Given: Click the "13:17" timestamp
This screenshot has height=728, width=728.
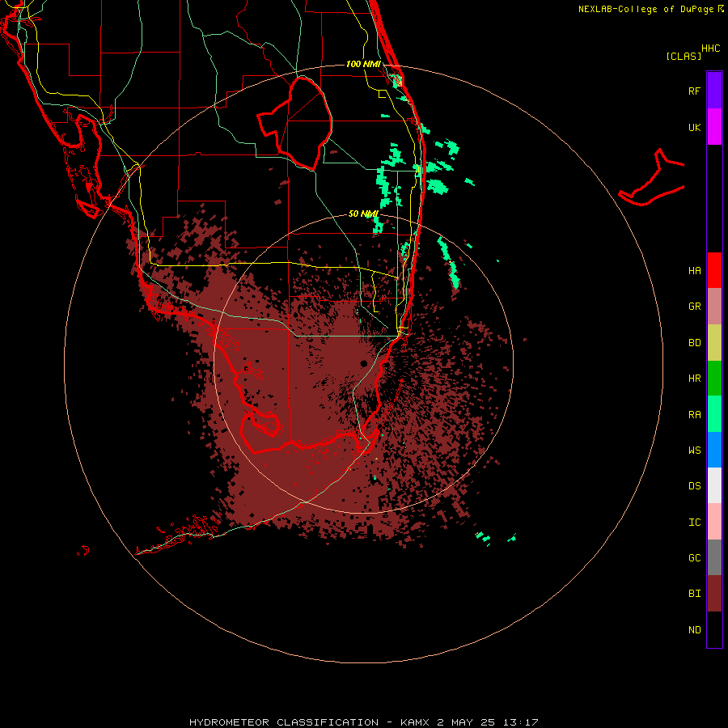Looking at the screenshot, I should pyautogui.click(x=519, y=722).
